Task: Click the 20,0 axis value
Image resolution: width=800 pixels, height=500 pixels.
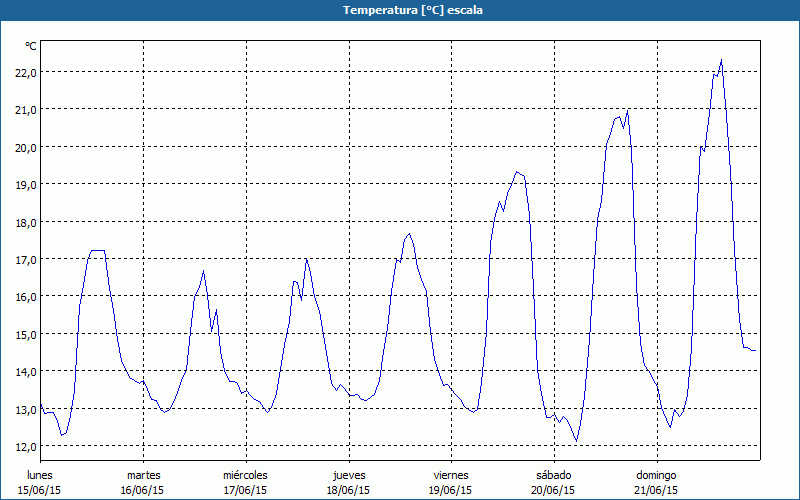Action: [x=26, y=148]
